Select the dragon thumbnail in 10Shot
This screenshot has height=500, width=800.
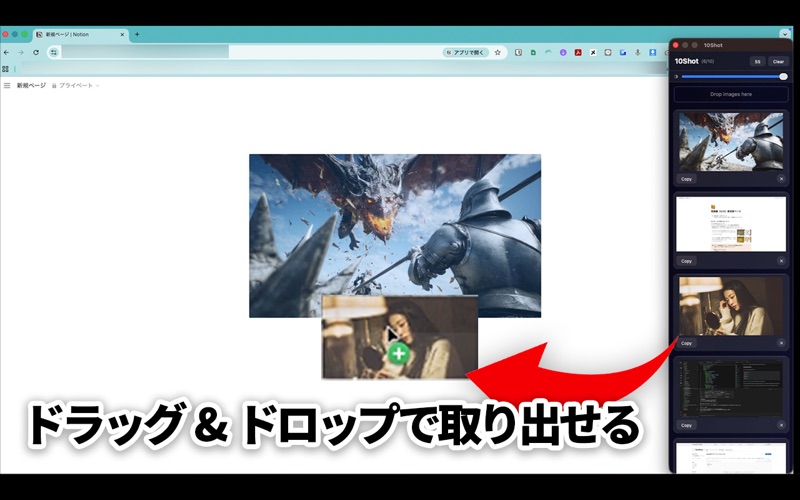click(731, 141)
